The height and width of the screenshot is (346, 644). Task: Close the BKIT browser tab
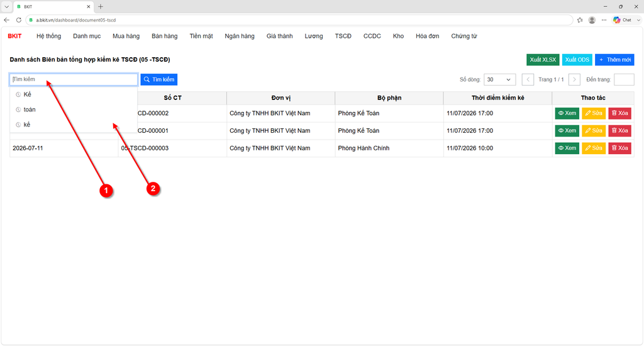[88, 6]
